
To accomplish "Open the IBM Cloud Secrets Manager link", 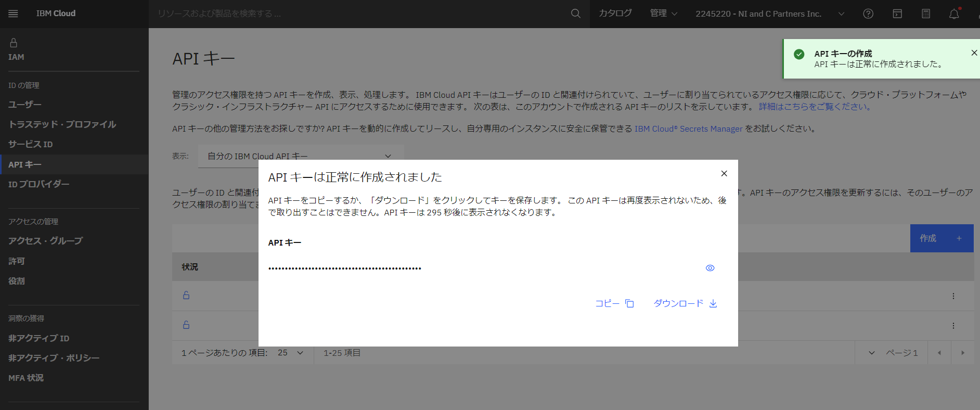I will (688, 129).
